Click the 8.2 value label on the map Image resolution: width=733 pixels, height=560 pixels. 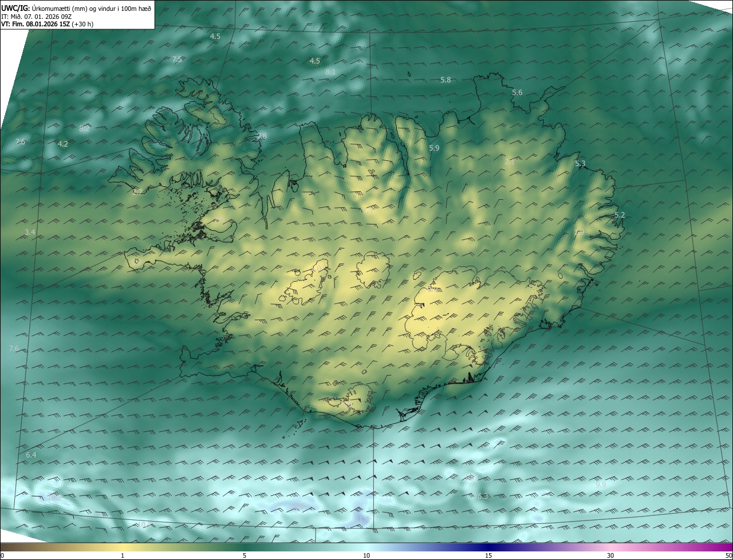84,129
